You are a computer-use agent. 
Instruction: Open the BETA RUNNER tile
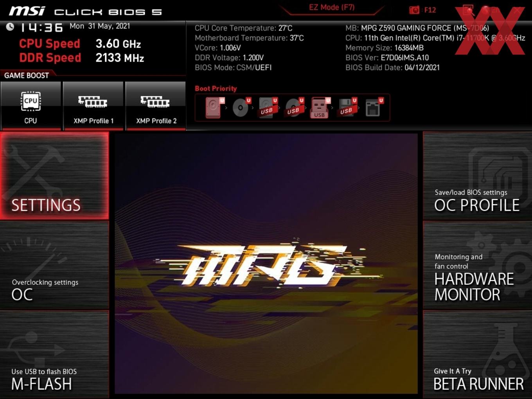point(477,354)
